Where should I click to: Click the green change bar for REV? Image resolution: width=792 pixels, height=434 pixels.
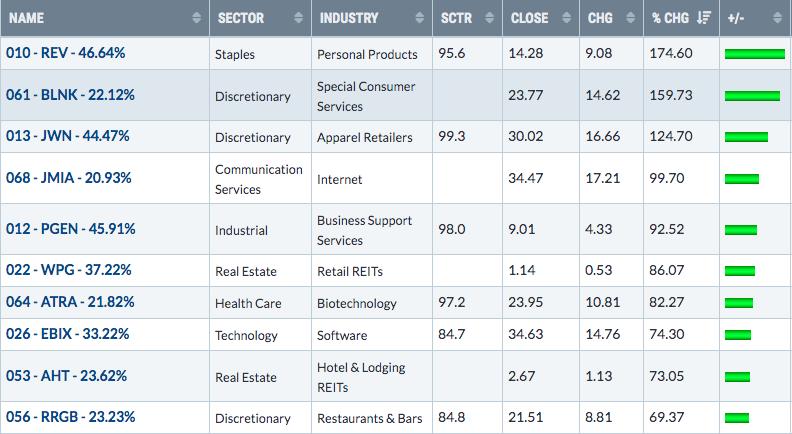(753, 52)
